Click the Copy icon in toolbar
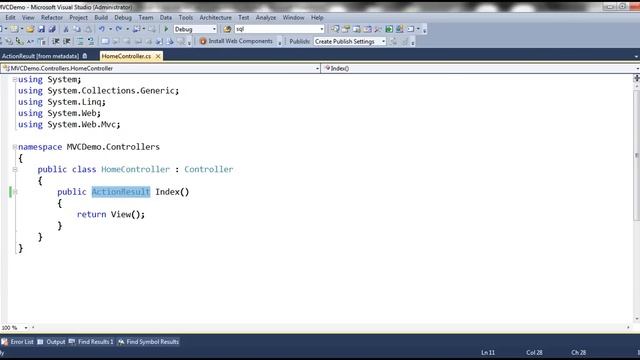Image resolution: width=640 pixels, height=360 pixels. [77, 29]
